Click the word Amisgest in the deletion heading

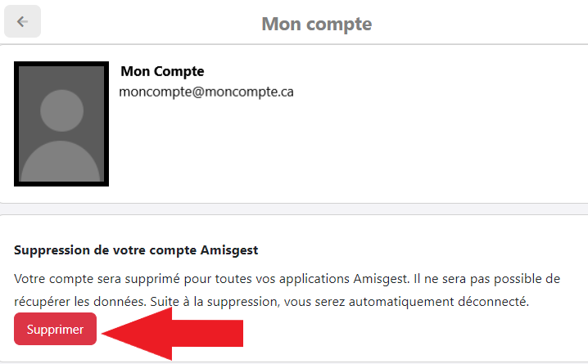click(229, 249)
